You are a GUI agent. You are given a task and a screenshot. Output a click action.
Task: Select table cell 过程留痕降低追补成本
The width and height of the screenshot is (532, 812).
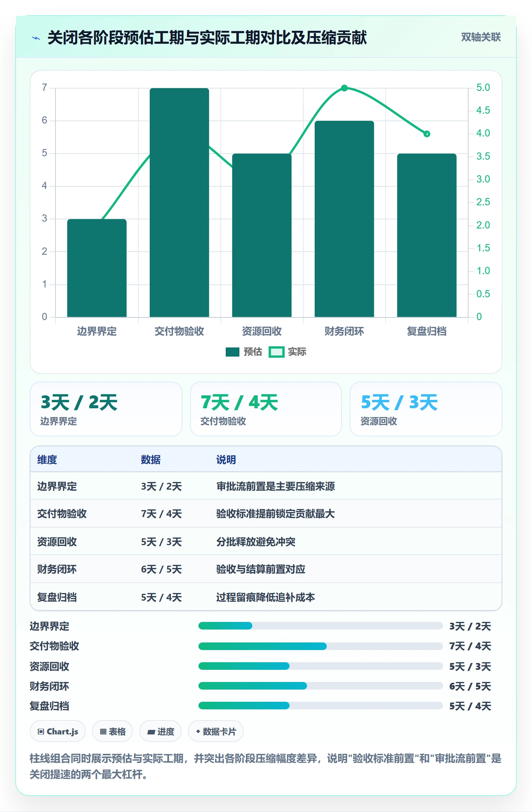click(x=266, y=597)
